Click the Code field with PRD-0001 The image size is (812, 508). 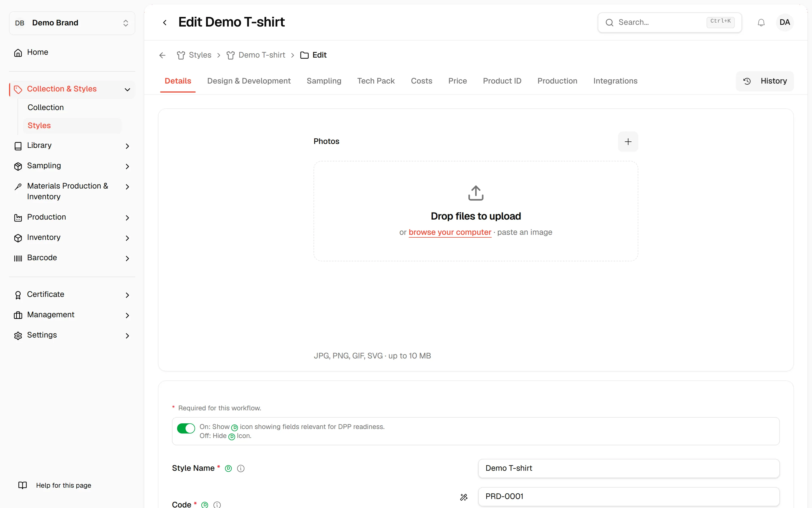(x=628, y=497)
